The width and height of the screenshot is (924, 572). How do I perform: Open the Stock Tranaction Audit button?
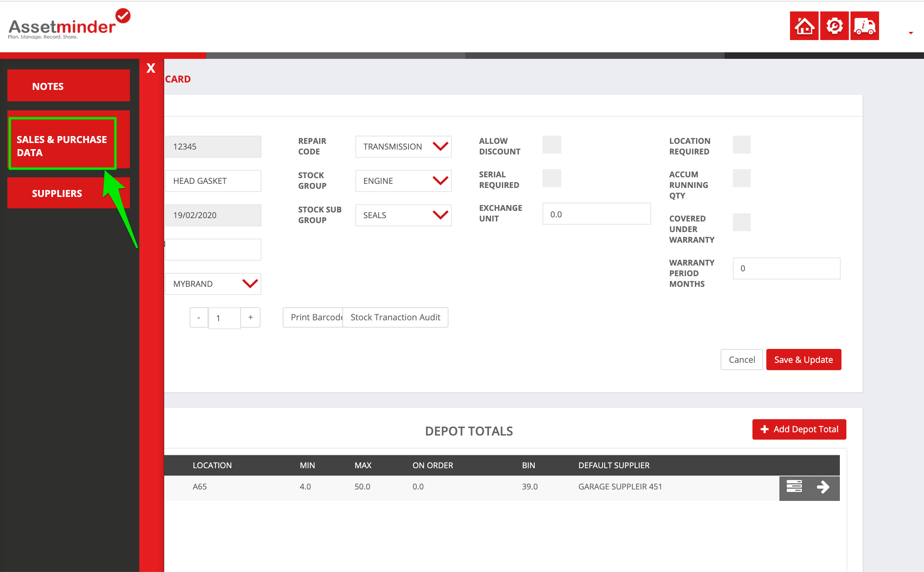click(395, 317)
